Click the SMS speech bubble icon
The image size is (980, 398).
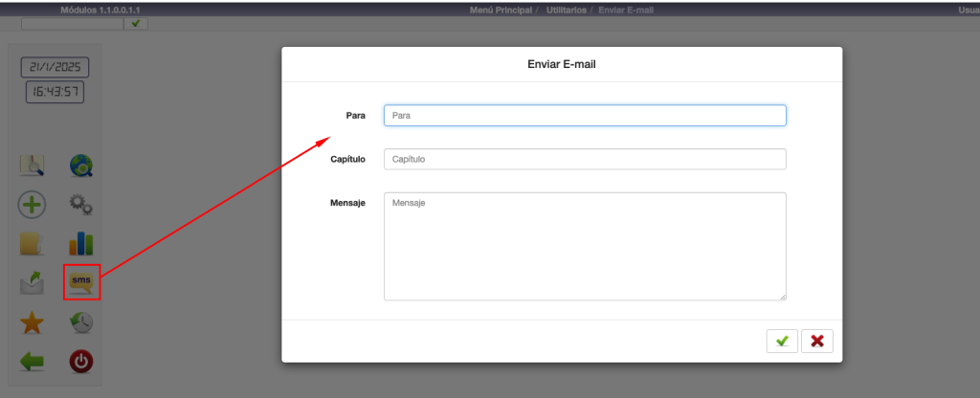(x=81, y=283)
